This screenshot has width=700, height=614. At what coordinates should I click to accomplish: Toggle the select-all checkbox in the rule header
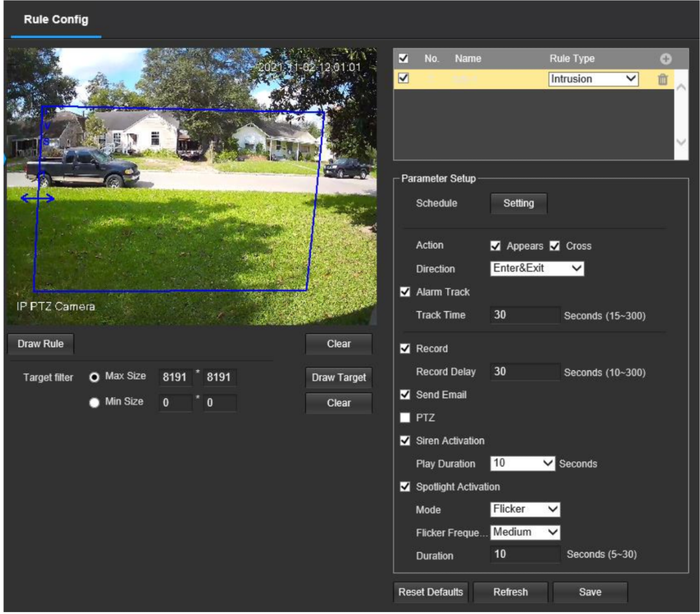(x=403, y=58)
